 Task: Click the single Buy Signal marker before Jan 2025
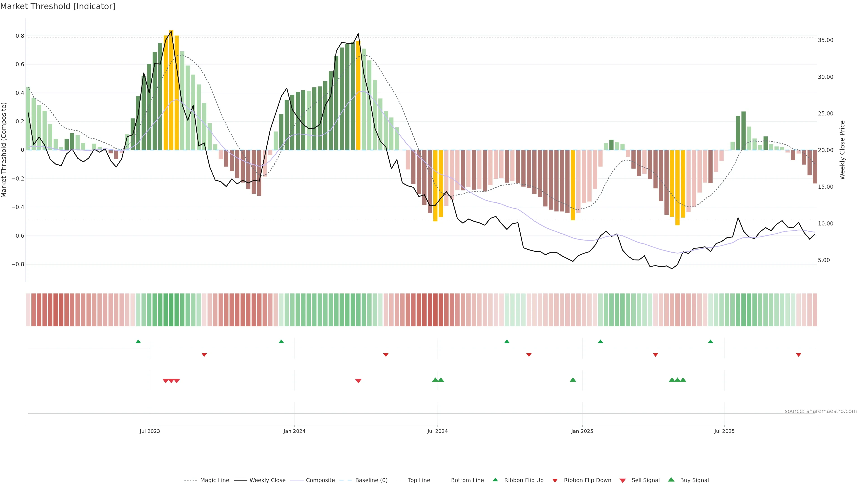tap(573, 380)
